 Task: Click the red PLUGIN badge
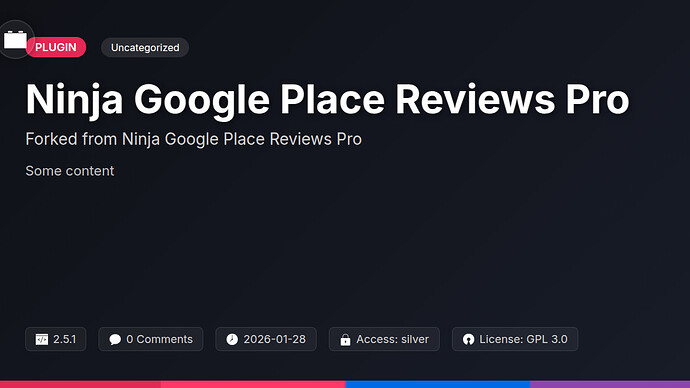pos(56,47)
